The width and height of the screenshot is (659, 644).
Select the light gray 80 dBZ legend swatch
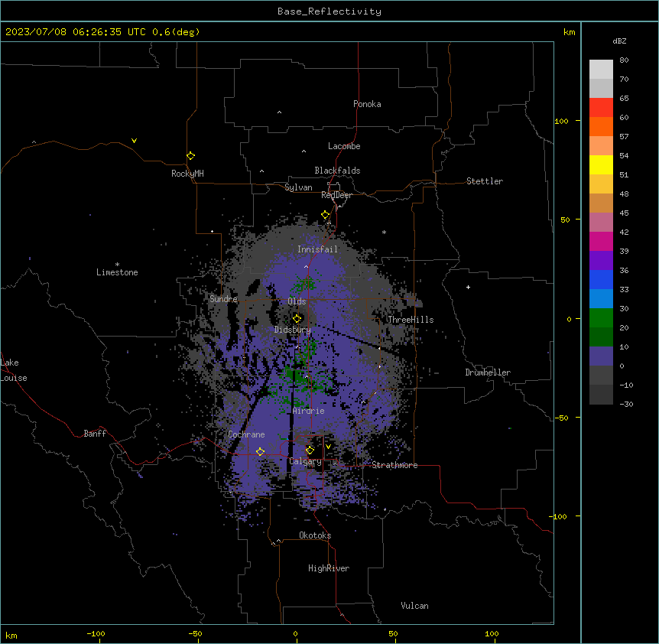[x=601, y=70]
